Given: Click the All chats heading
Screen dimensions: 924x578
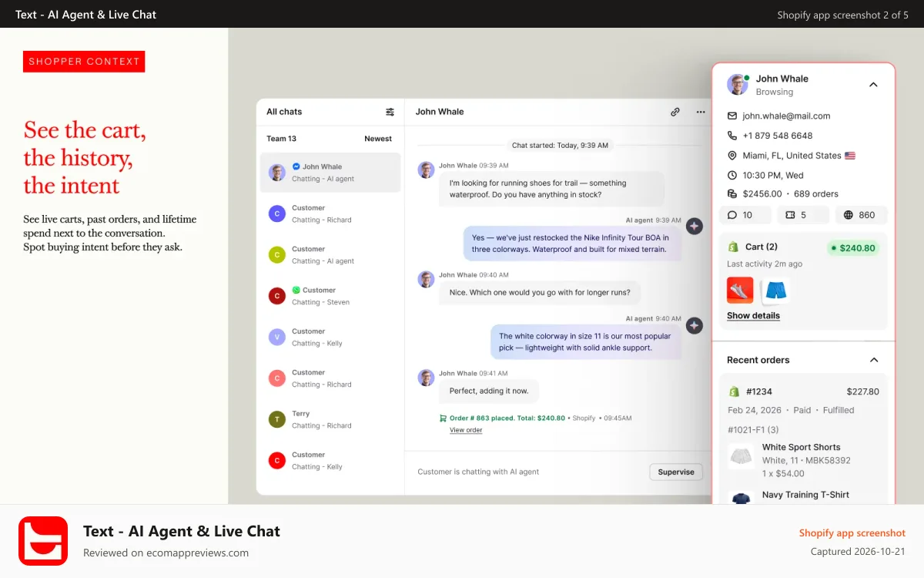Looking at the screenshot, I should pyautogui.click(x=284, y=112).
